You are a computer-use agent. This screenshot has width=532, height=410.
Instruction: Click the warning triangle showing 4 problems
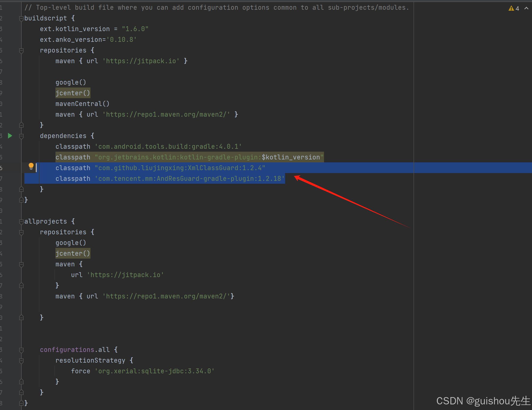pos(511,9)
